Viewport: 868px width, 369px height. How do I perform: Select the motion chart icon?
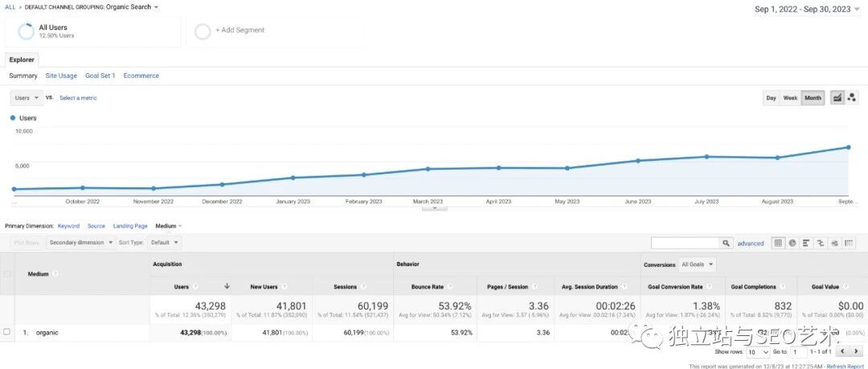pyautogui.click(x=852, y=98)
